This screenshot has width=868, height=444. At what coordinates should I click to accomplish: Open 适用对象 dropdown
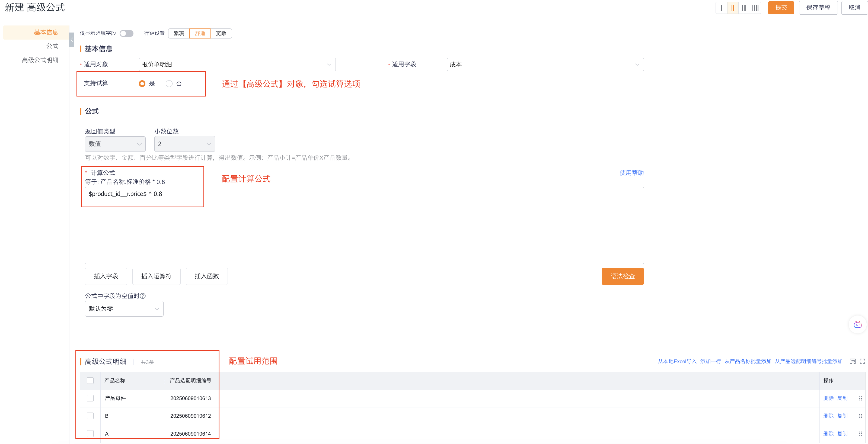tap(237, 64)
